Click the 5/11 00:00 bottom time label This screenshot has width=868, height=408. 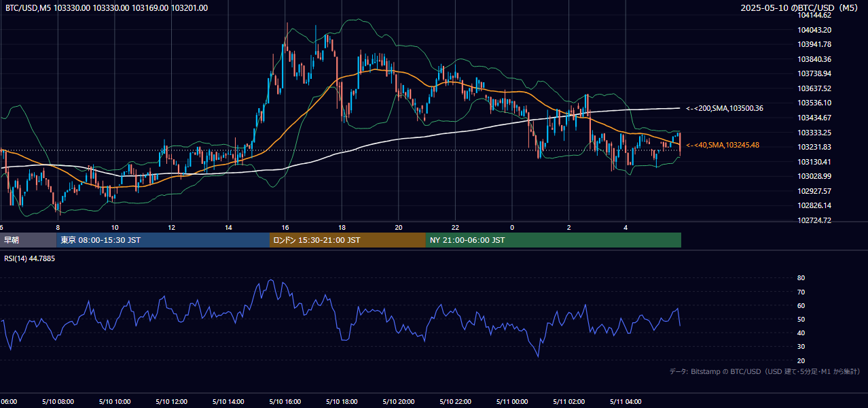coord(512,401)
